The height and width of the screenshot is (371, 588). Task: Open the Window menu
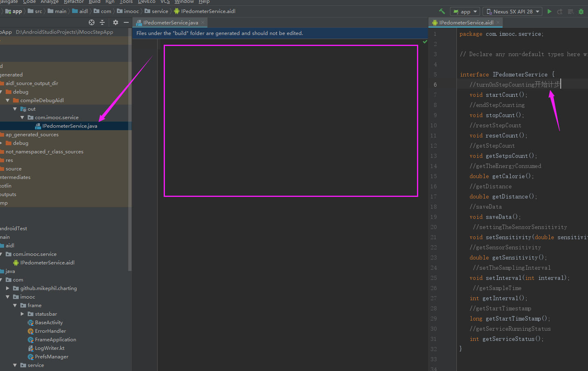[184, 2]
